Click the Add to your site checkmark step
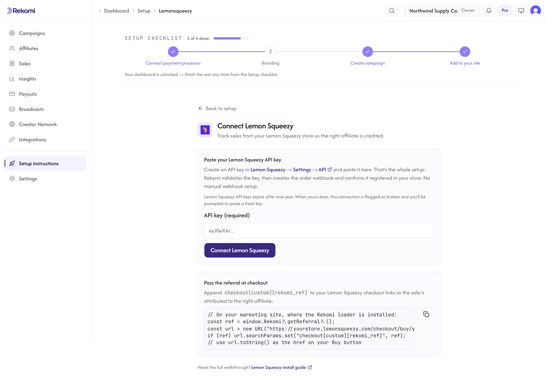The image size is (547, 392). pos(465,52)
